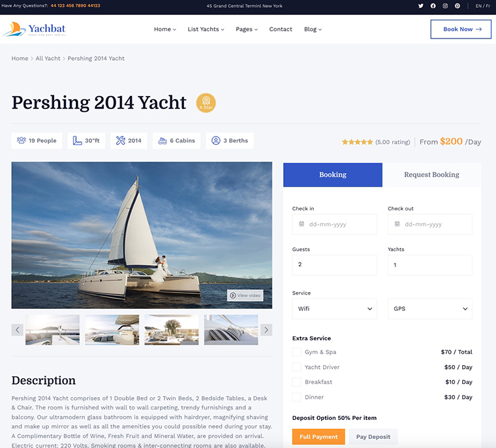Enable the Gym & Spa checkbox
496x448 pixels.
tap(297, 352)
